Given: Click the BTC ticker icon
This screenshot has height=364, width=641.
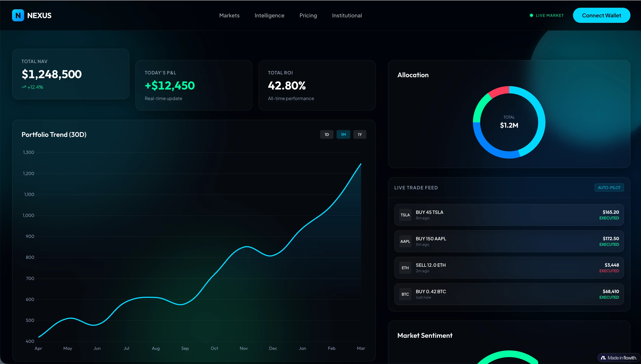Looking at the screenshot, I should pos(405,294).
